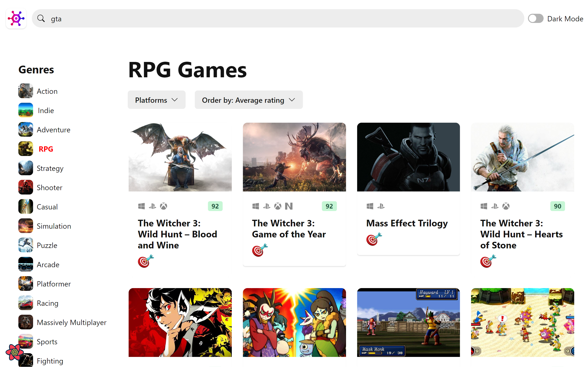Click the React Query devtools flower icon
This screenshot has height=367, width=588.
coord(14,352)
